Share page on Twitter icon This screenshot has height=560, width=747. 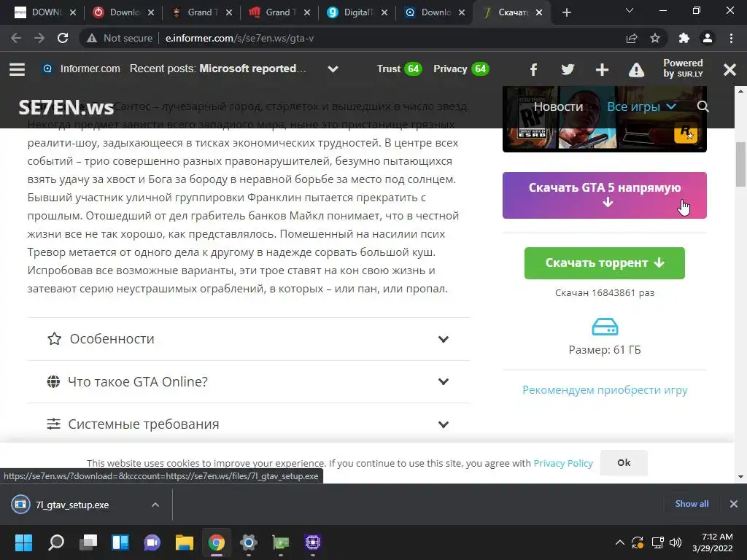pyautogui.click(x=568, y=70)
